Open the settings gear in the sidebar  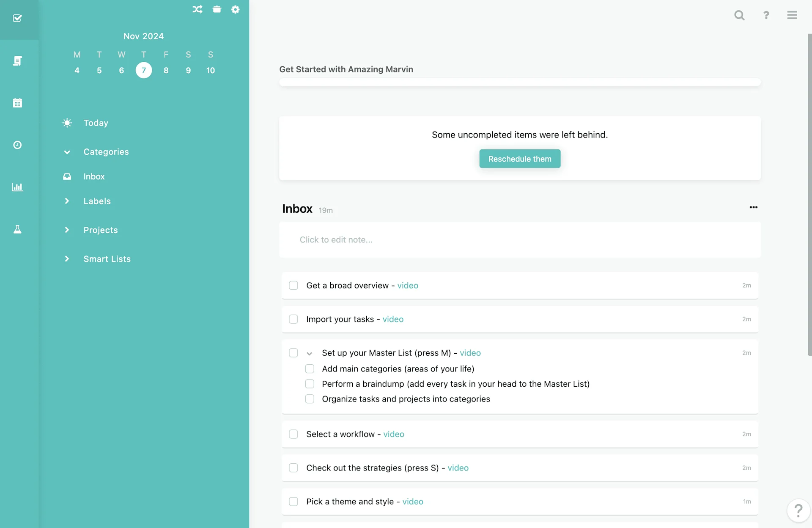tap(236, 9)
